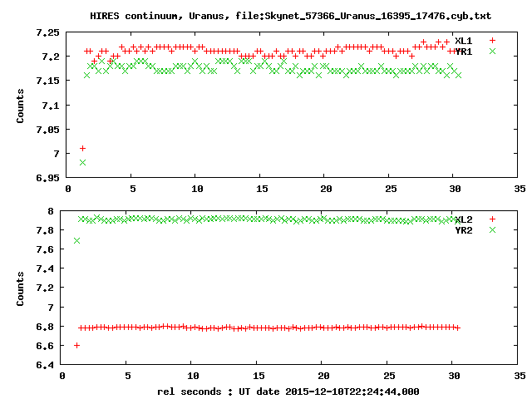Screen dimensions: 532x399
Task: Click the isolated green YR2 outlier point near 7.7
Action: coord(76,240)
